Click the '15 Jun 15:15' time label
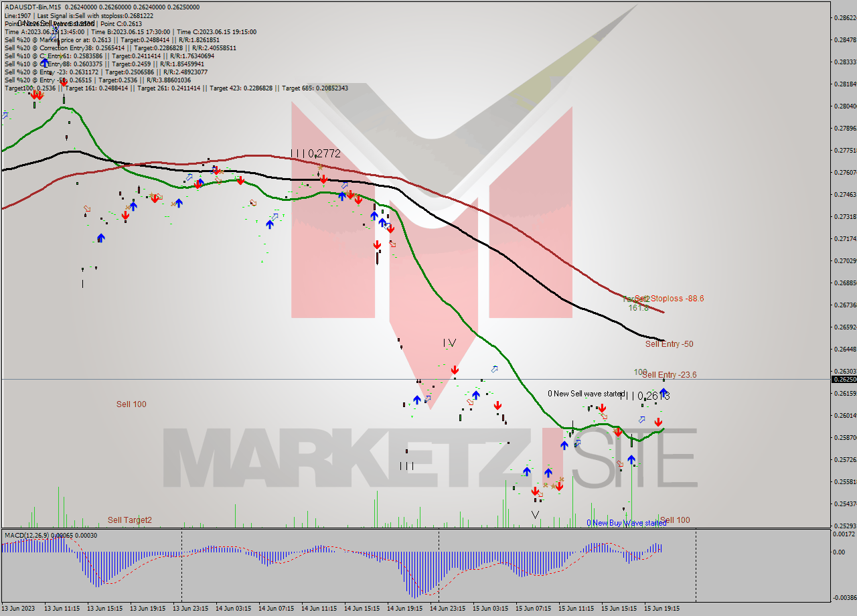This screenshot has height=616, width=857. (619, 609)
